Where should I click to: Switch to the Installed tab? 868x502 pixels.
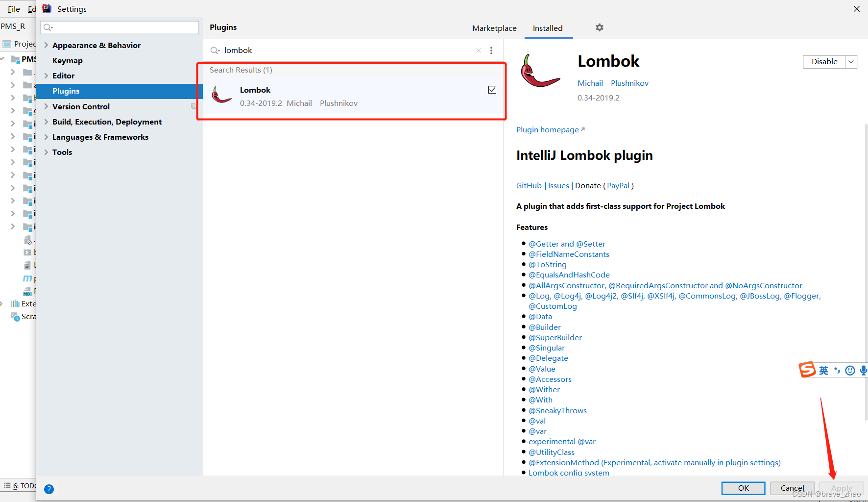548,28
